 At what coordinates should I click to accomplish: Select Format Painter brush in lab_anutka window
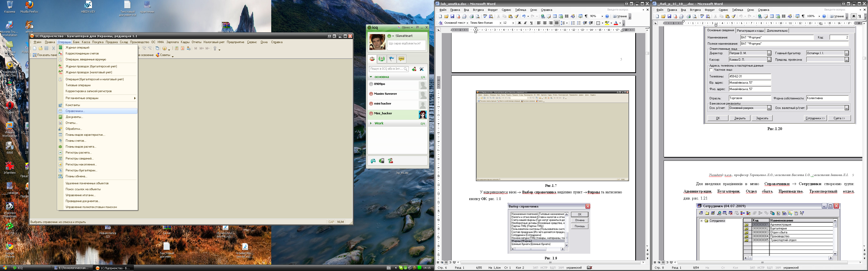(x=517, y=16)
